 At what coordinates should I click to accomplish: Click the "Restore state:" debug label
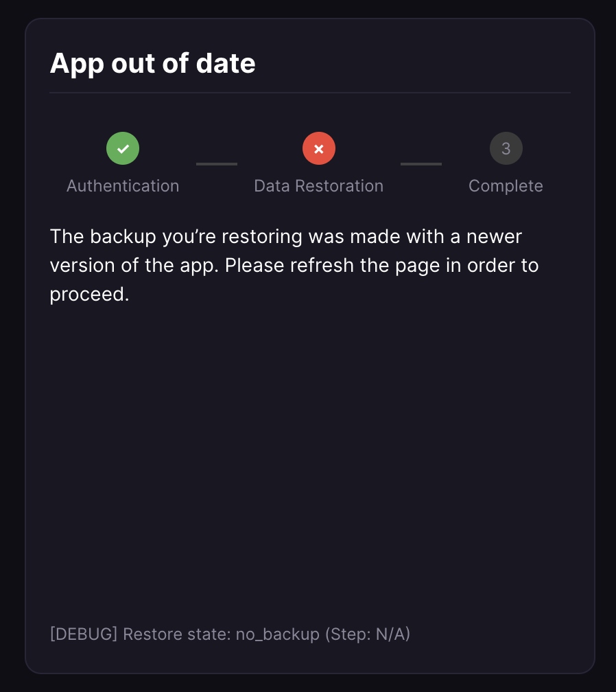[177, 634]
